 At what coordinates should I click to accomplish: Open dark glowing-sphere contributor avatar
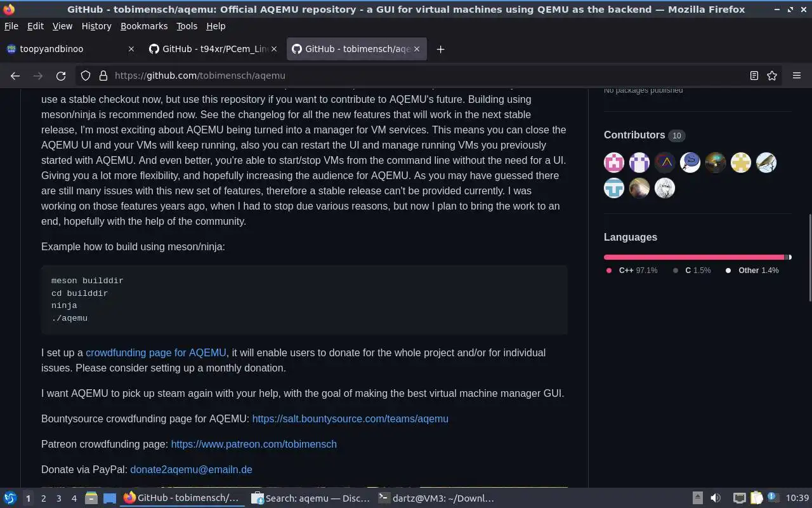tap(716, 163)
